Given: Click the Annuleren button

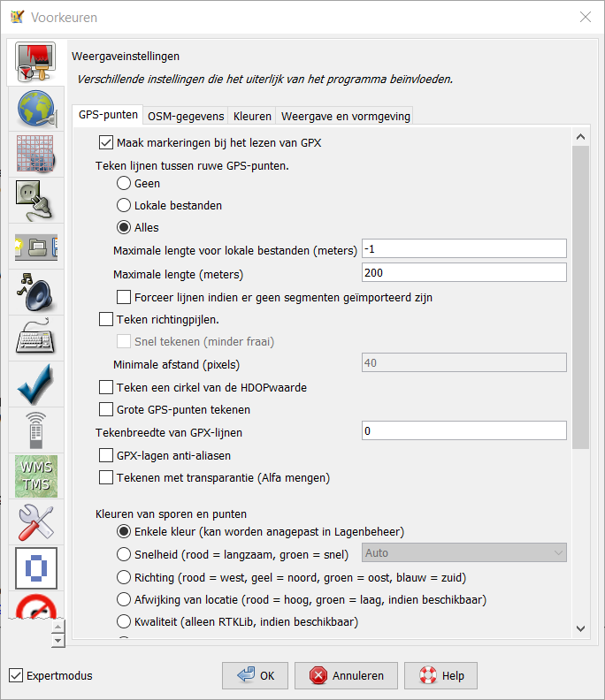Looking at the screenshot, I should pos(347,675).
